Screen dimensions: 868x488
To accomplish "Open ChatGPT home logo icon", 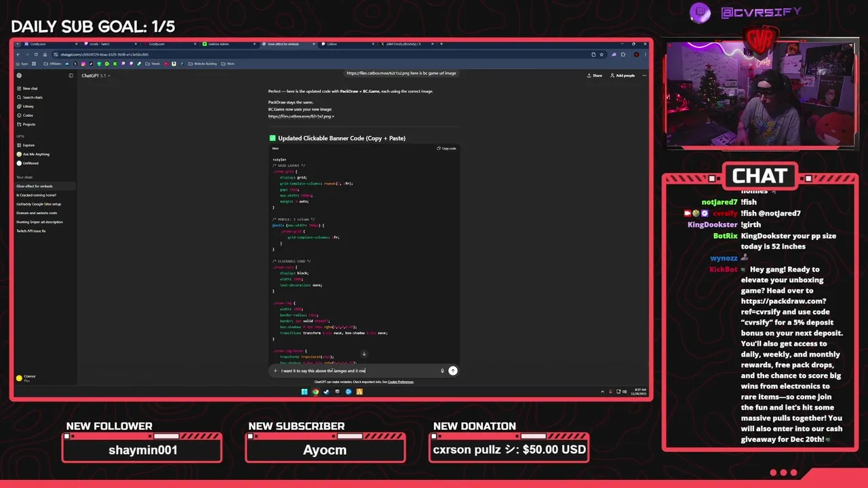I will (19, 75).
